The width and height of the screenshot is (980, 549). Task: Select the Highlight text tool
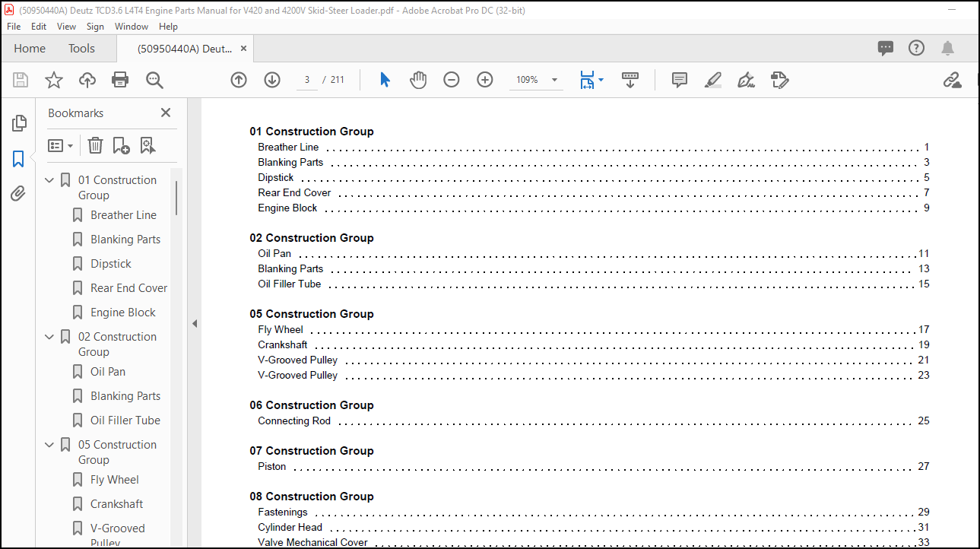coord(713,80)
